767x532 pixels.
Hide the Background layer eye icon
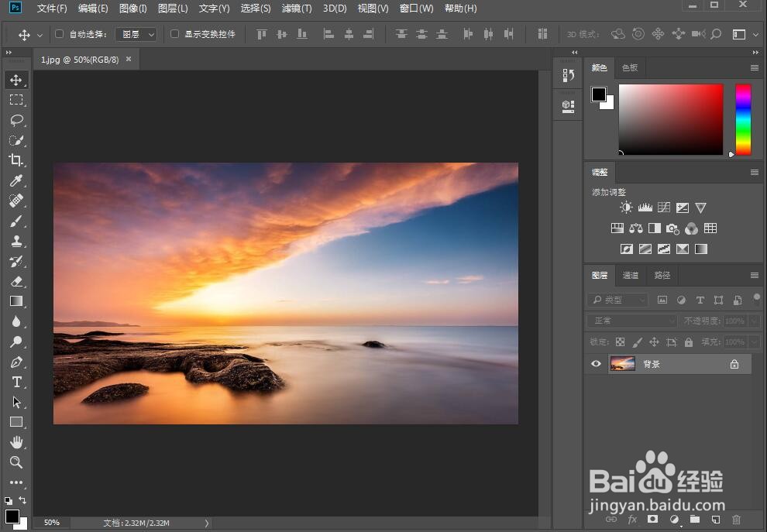[596, 364]
